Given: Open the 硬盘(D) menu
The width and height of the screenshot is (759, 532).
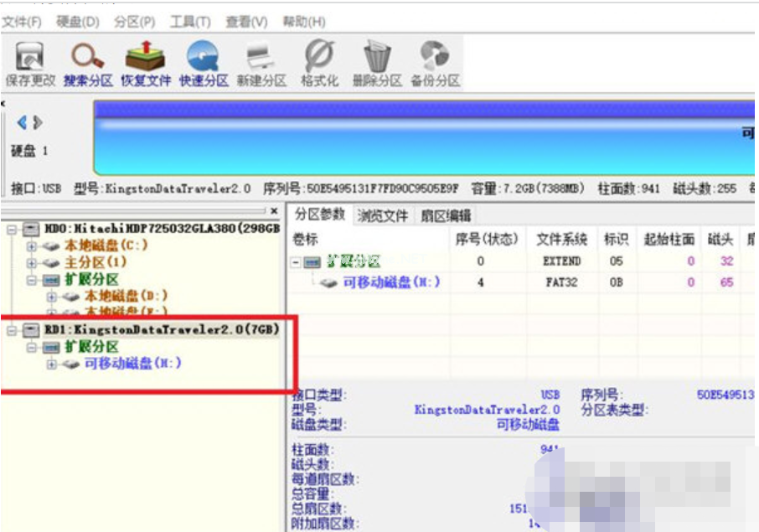Looking at the screenshot, I should pos(78,22).
